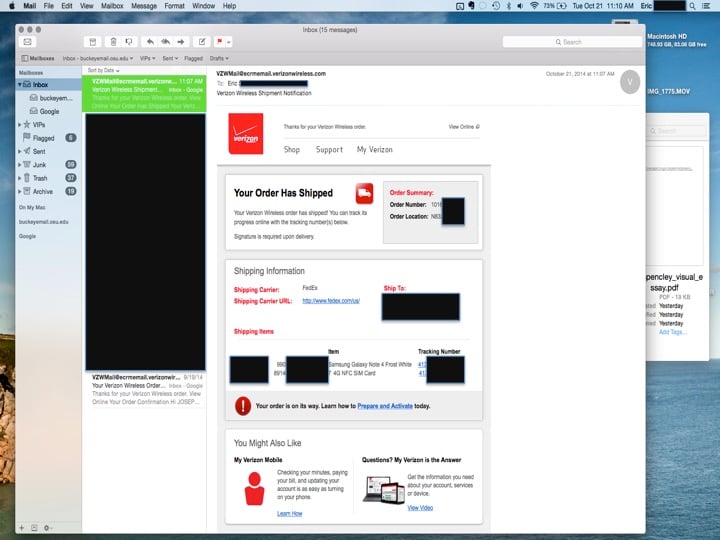Open Sent favorites bar dropdown
Image resolution: width=720 pixels, height=540 pixels.
coord(170,58)
